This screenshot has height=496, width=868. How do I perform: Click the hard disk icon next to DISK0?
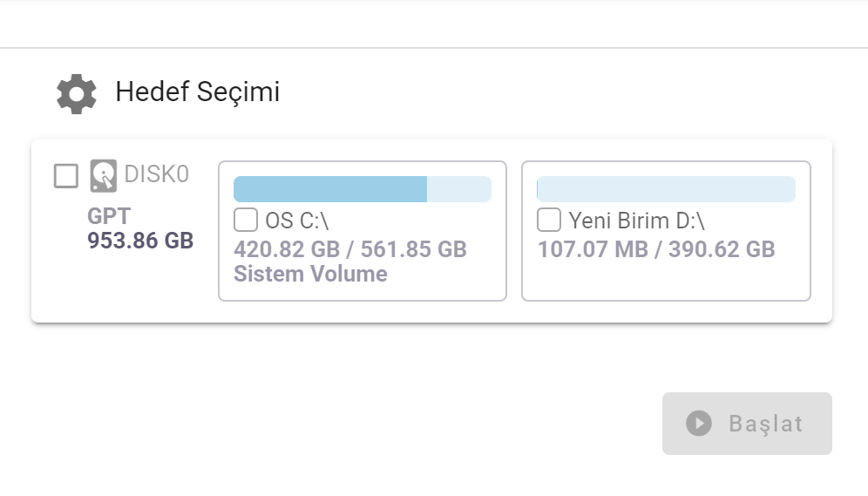103,175
